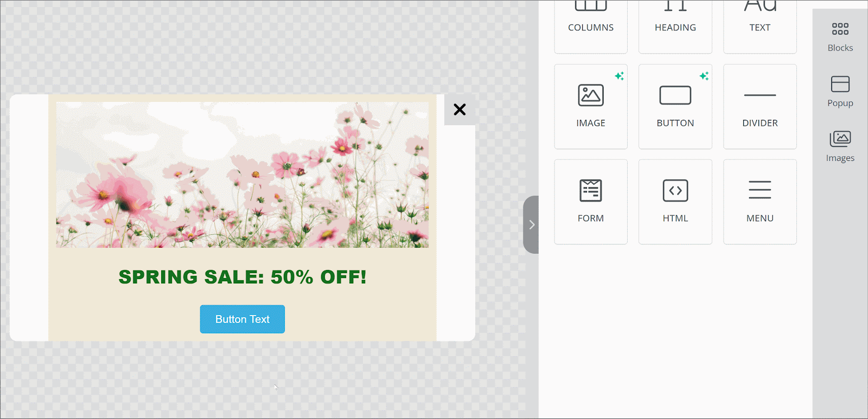The width and height of the screenshot is (868, 419).
Task: Open the Images tab
Action: tap(840, 146)
